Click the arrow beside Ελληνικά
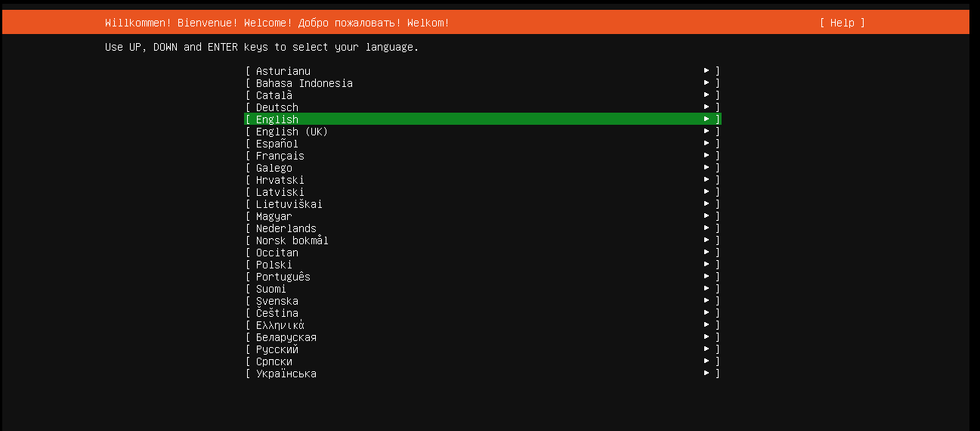980x431 pixels. coord(706,325)
